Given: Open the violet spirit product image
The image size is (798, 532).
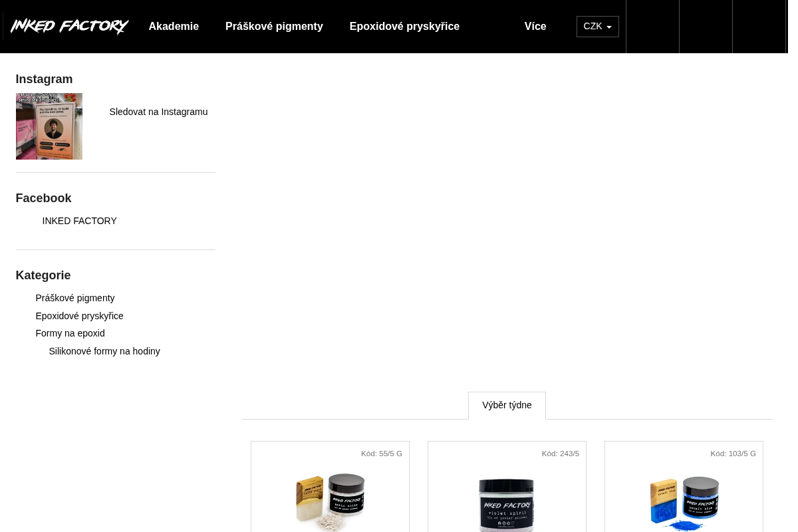Looking at the screenshot, I should click(507, 503).
